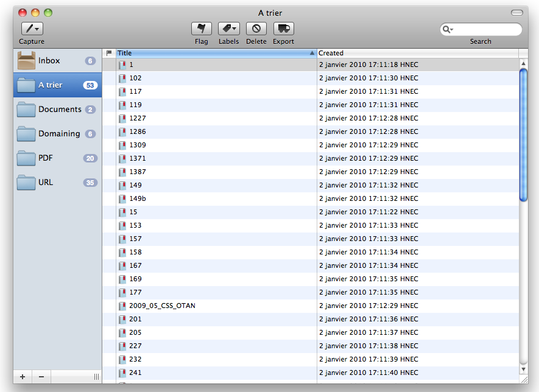
Task: Click the Export truck icon
Action: click(283, 29)
